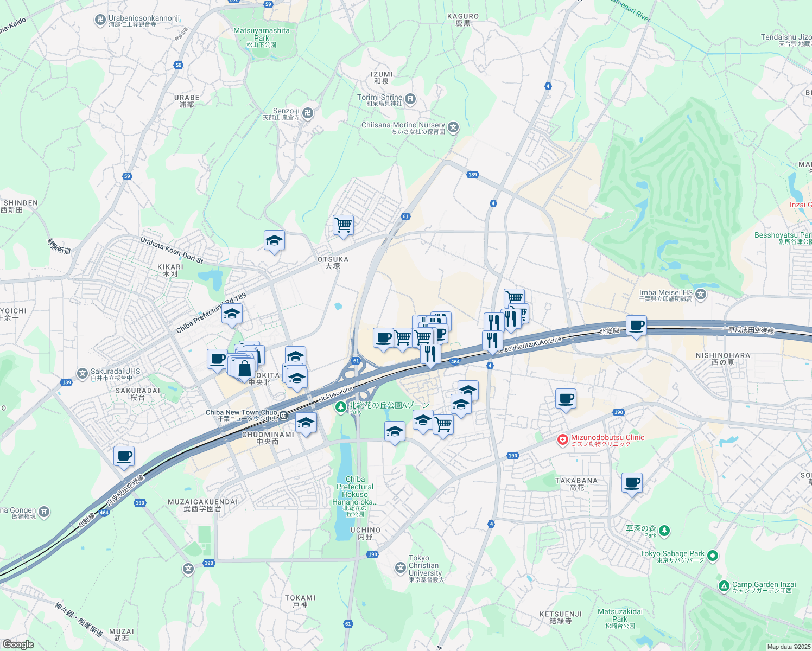
Task: Click the Mizunodobutsu Clinic hospital marker
Action: 563,440
